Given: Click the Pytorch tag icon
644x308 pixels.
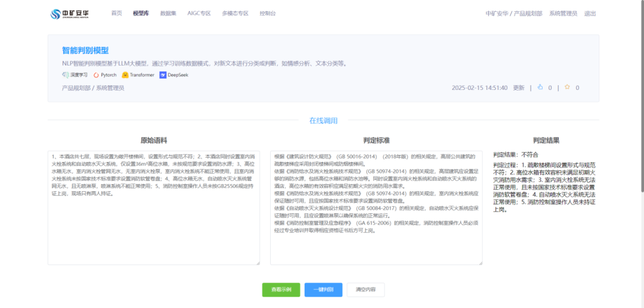Looking at the screenshot, I should point(96,75).
